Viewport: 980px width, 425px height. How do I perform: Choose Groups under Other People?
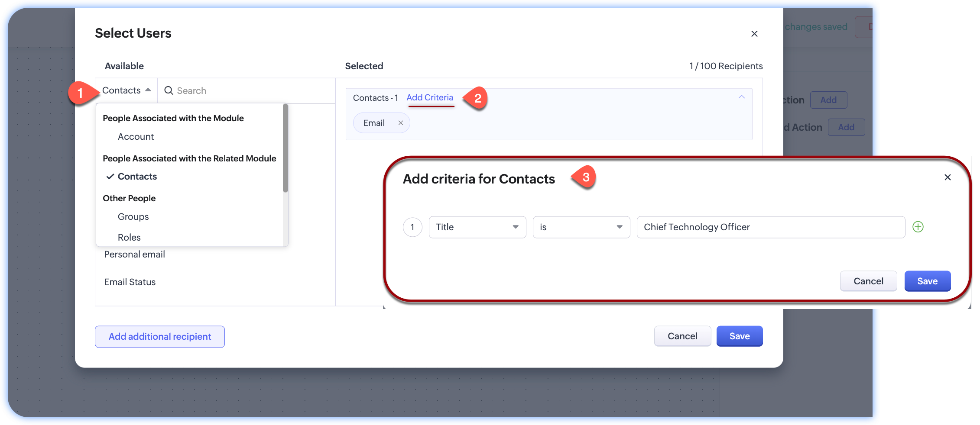[x=133, y=217]
